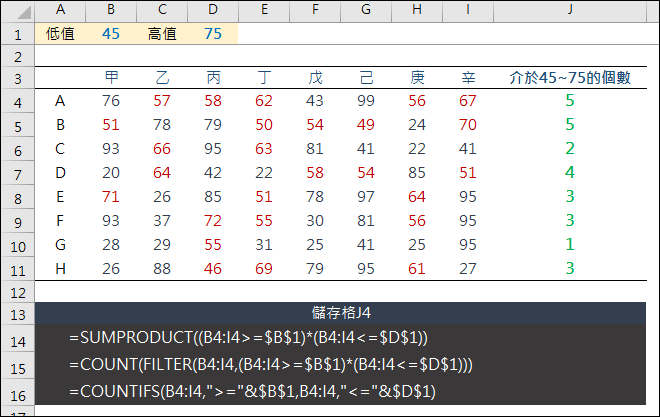The height and width of the screenshot is (417, 660).
Task: Click the 低值 label cell
Action: tap(60, 34)
